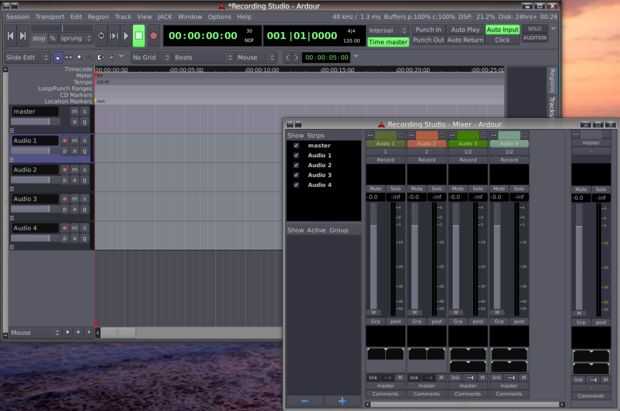This screenshot has height=411, width=620.
Task: Click the Audio 1 name button on its mixer strip
Action: pos(386,144)
